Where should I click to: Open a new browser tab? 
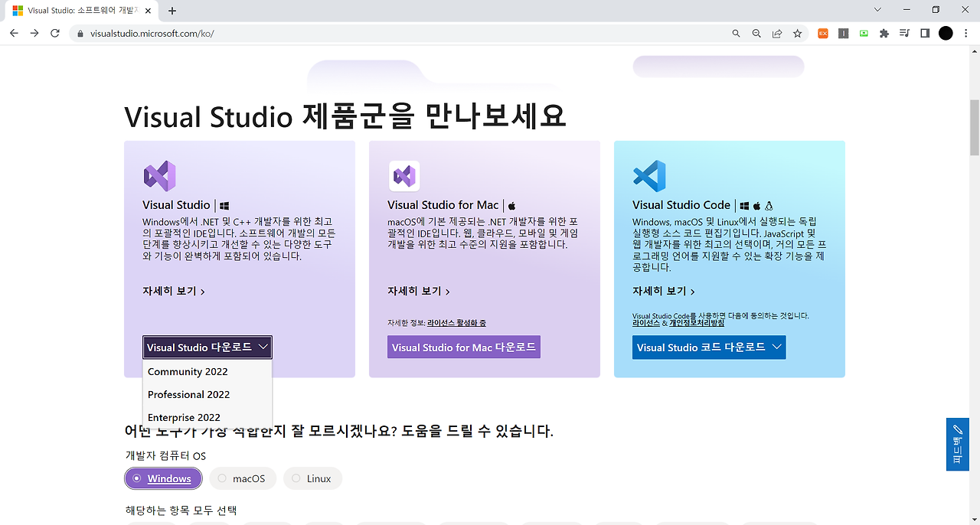pyautogui.click(x=172, y=11)
